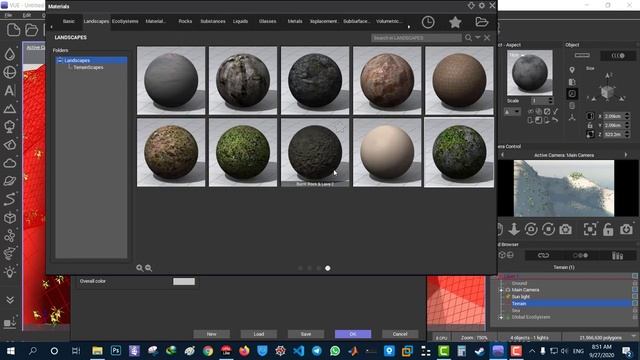Select the terrain mountain tool in left toolbar

tap(10, 109)
